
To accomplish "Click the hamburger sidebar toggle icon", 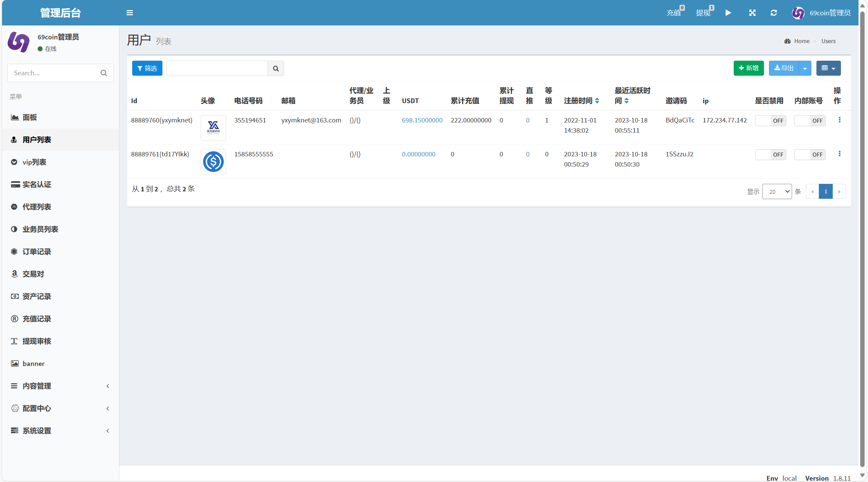I will [x=130, y=13].
